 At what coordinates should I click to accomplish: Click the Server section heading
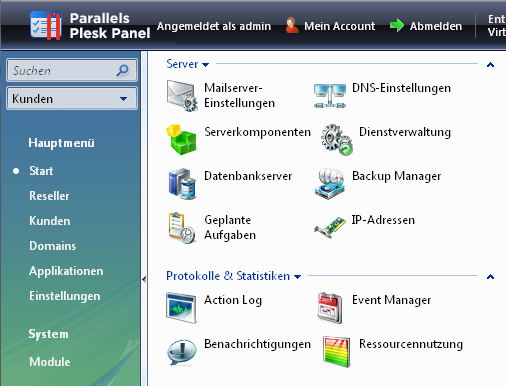click(182, 64)
